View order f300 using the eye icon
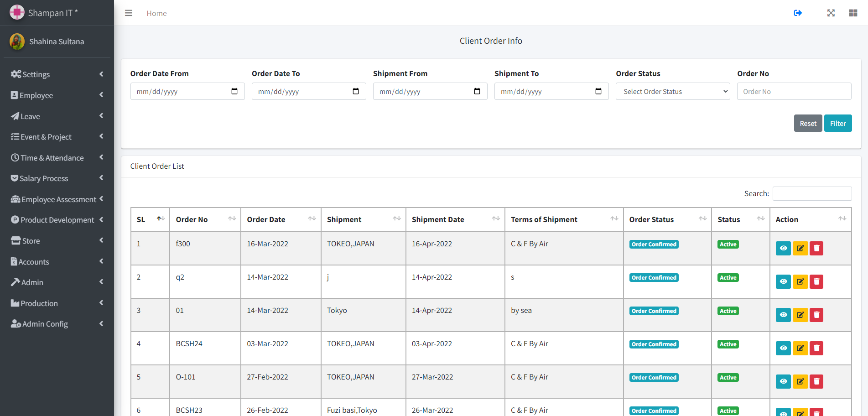This screenshot has width=868, height=416. pyautogui.click(x=783, y=249)
